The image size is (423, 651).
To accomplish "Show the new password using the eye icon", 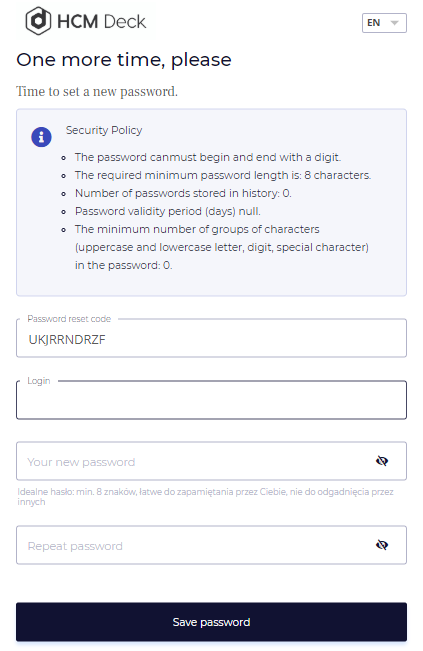I will (381, 461).
